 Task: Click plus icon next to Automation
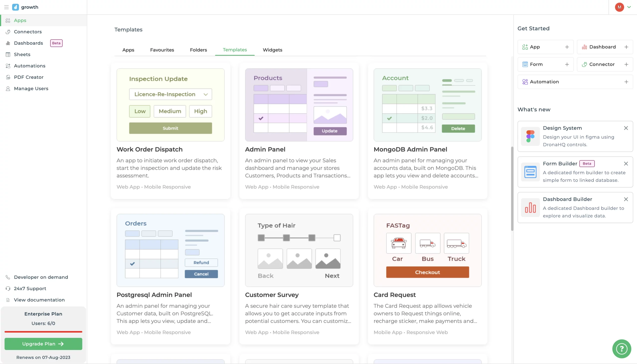coord(626,82)
